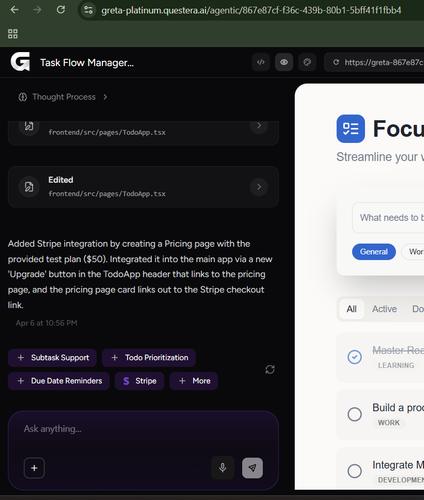This screenshot has height=500, width=424.
Task: Open site information icon in address bar
Action: [88, 10]
